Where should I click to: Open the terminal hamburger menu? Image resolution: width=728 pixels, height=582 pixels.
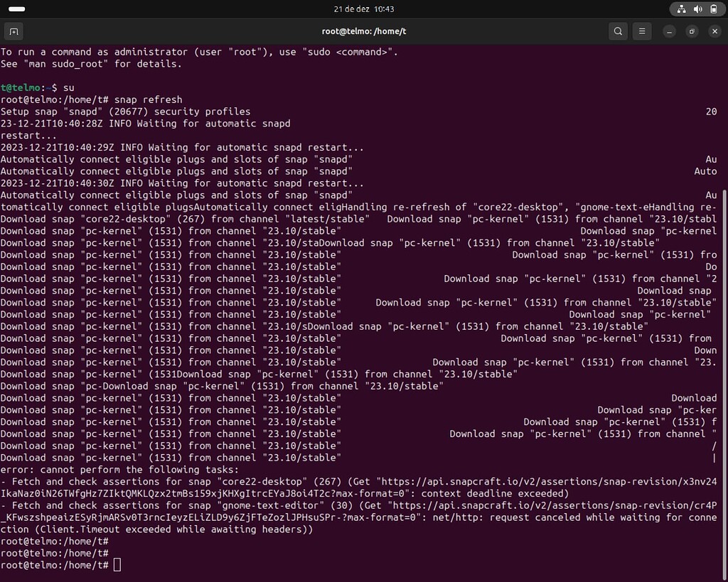point(642,31)
